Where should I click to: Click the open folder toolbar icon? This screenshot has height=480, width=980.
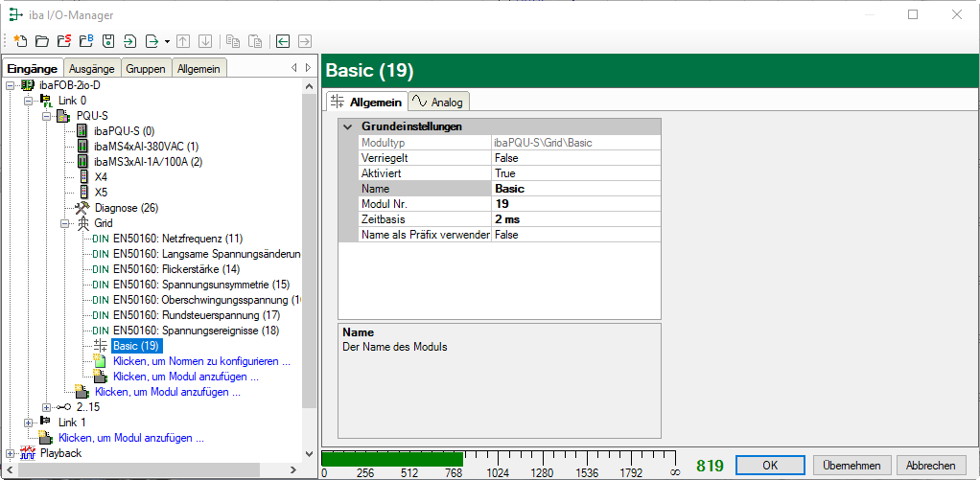(x=41, y=41)
